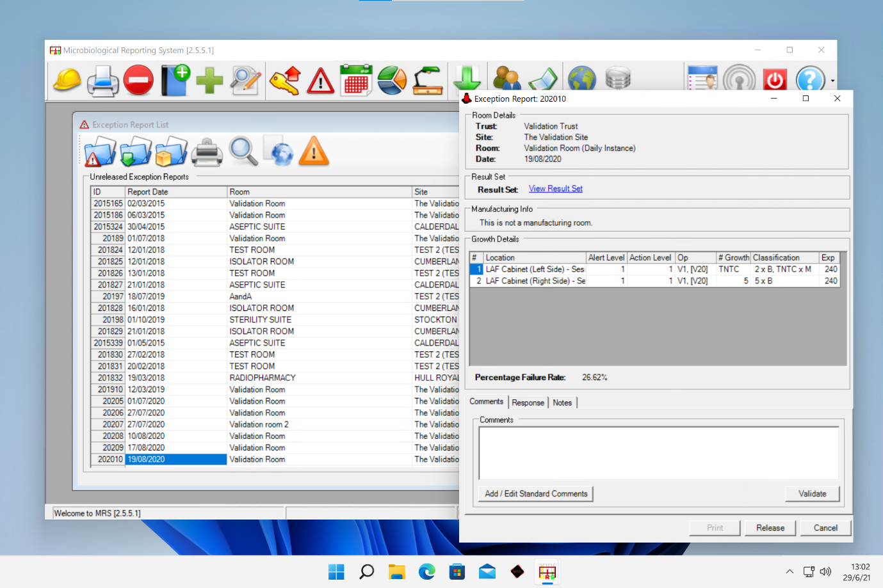
Task: Click the Alert Level column header
Action: click(x=606, y=258)
